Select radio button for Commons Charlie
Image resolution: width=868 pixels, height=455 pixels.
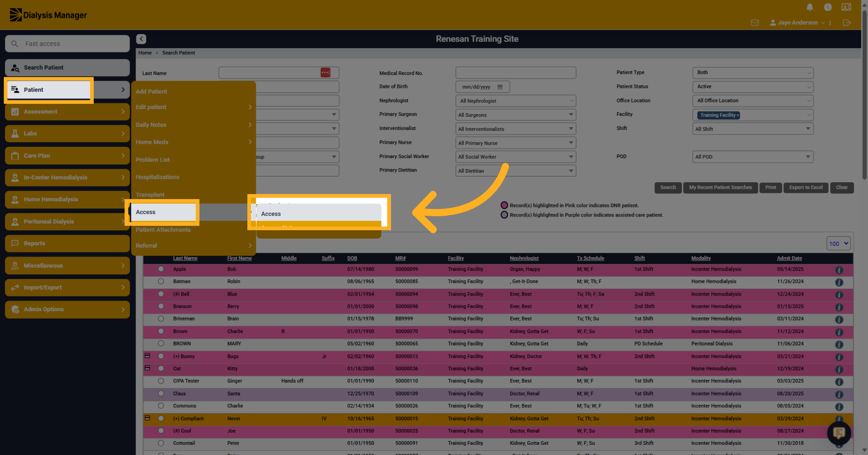point(161,406)
